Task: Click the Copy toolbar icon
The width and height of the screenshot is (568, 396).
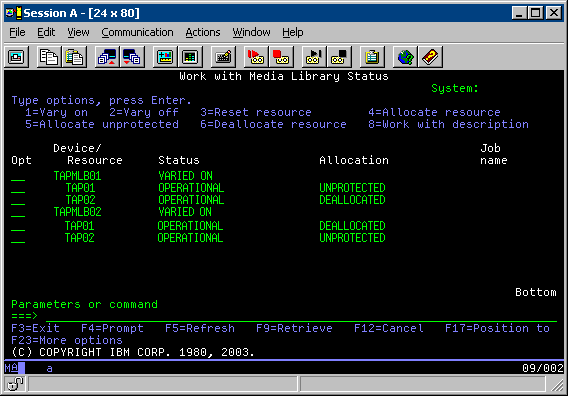Action: 49,57
